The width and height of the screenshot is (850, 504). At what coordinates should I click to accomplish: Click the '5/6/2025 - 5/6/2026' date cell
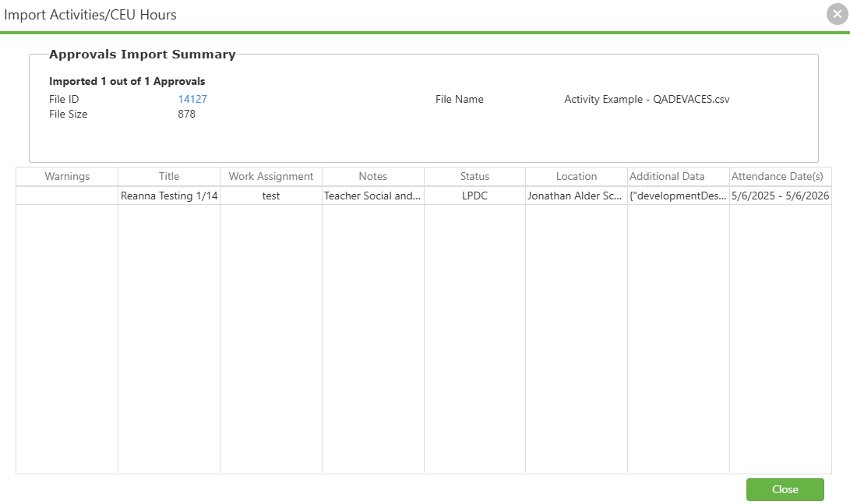pyautogui.click(x=780, y=196)
